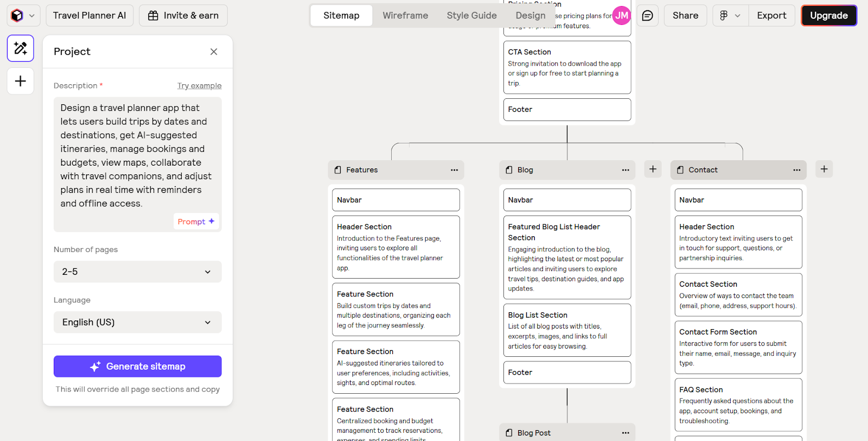Viewport: 868px width, 441px height.
Task: Open the comments chat icon
Action: point(647,16)
